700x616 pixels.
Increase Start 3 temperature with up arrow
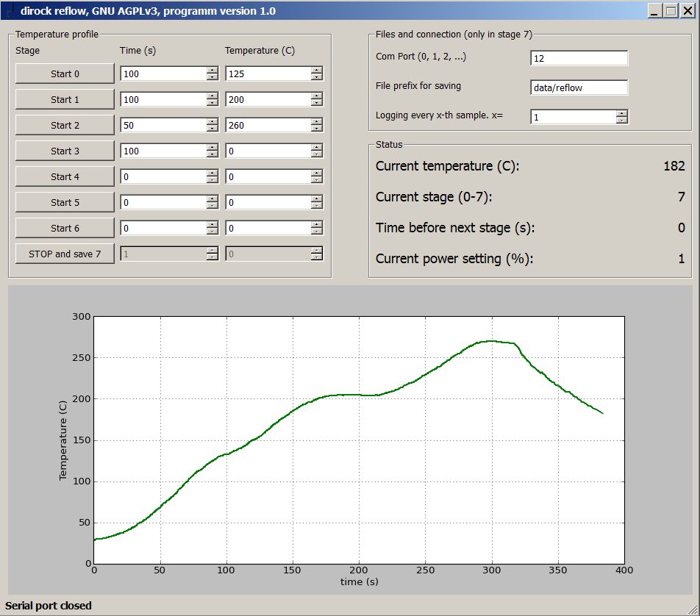(x=317, y=147)
